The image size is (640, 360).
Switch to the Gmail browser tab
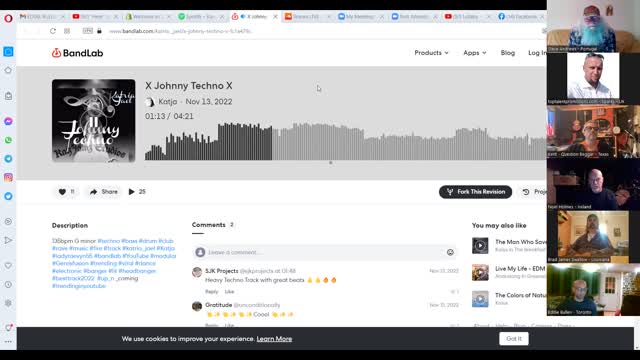coord(42,17)
